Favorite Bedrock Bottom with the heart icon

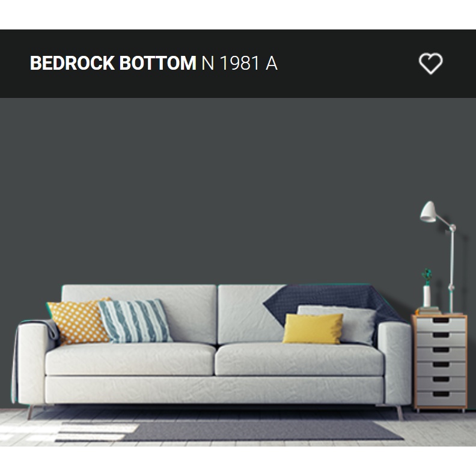click(x=430, y=64)
